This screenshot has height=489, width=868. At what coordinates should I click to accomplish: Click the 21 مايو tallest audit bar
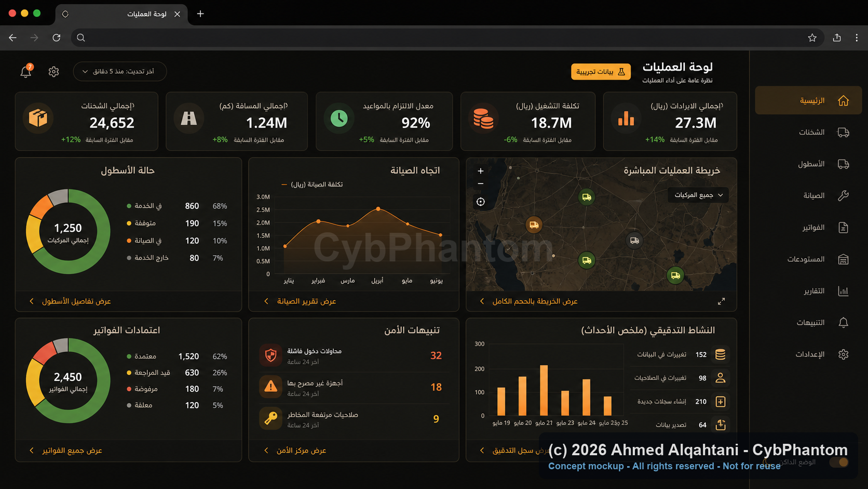tap(544, 390)
